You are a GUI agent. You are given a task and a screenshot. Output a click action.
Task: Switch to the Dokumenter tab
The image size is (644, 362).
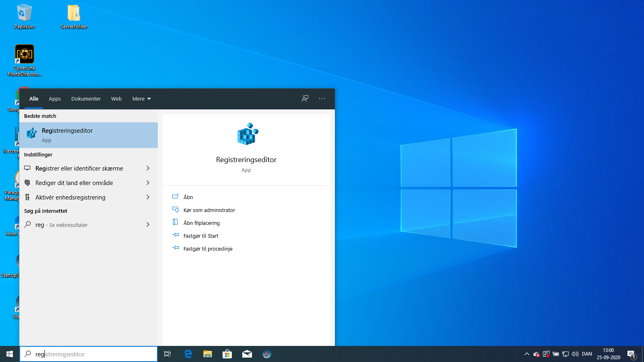[86, 99]
